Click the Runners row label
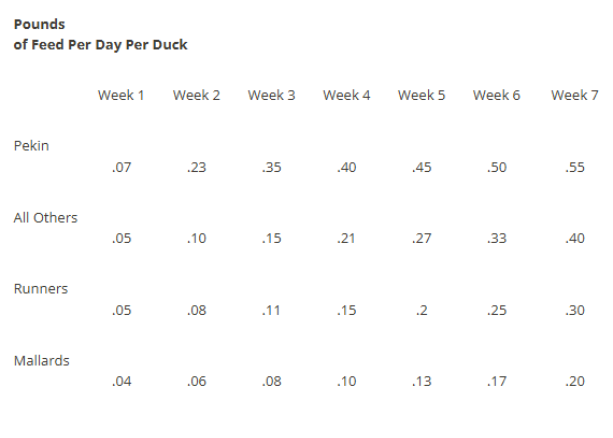 (x=41, y=289)
